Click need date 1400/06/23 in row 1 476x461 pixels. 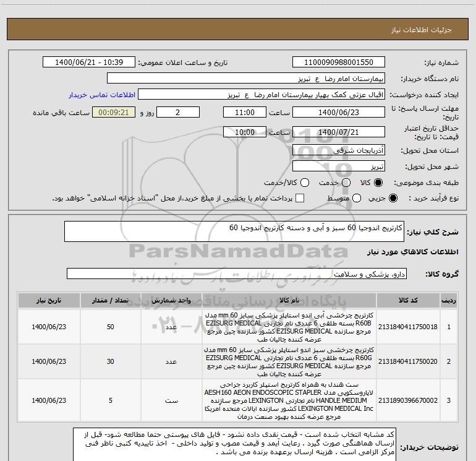[x=49, y=327]
